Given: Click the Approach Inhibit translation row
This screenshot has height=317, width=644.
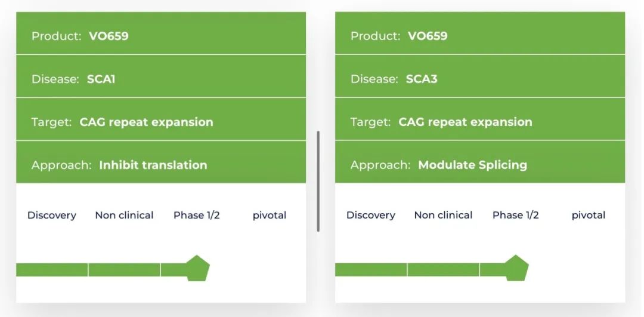Looking at the screenshot, I should [x=161, y=162].
